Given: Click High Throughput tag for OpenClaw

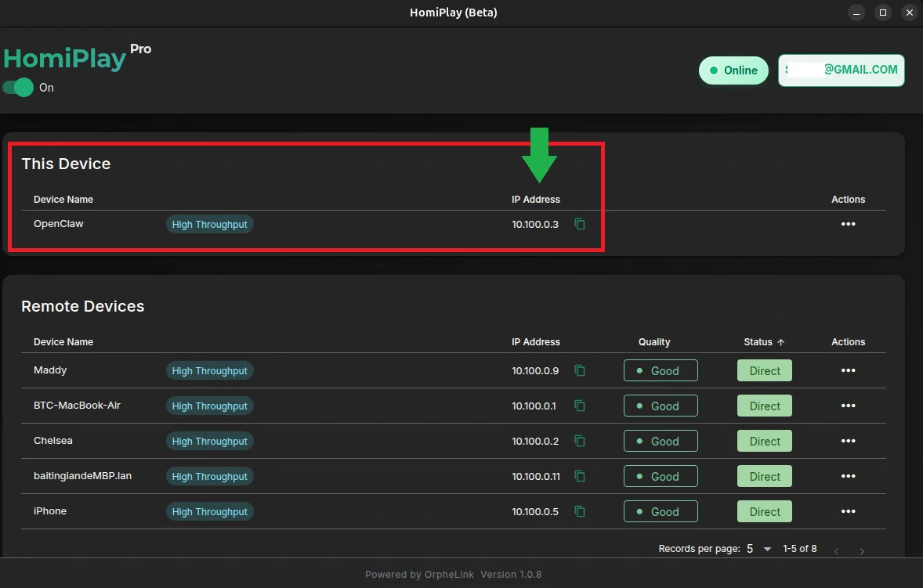Looking at the screenshot, I should pyautogui.click(x=209, y=224).
